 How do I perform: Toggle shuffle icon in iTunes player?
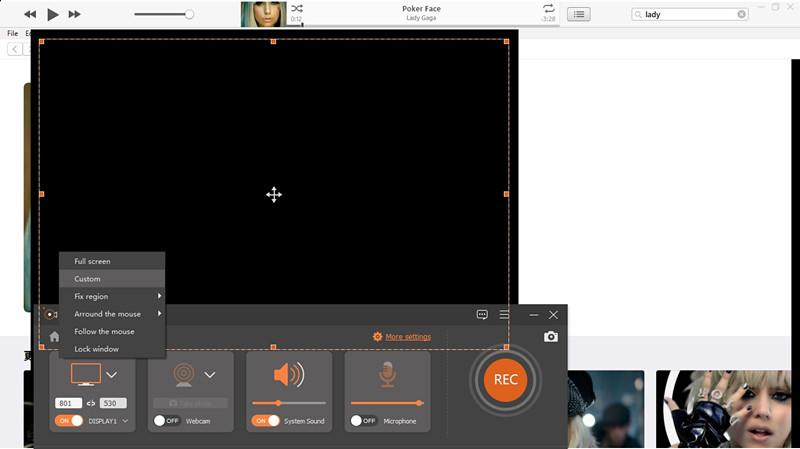[296, 8]
